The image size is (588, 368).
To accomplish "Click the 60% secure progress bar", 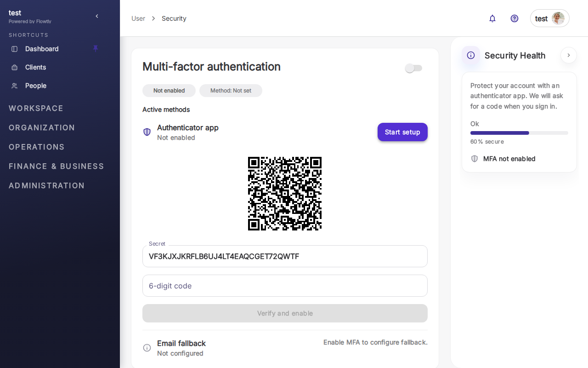I will [519, 133].
